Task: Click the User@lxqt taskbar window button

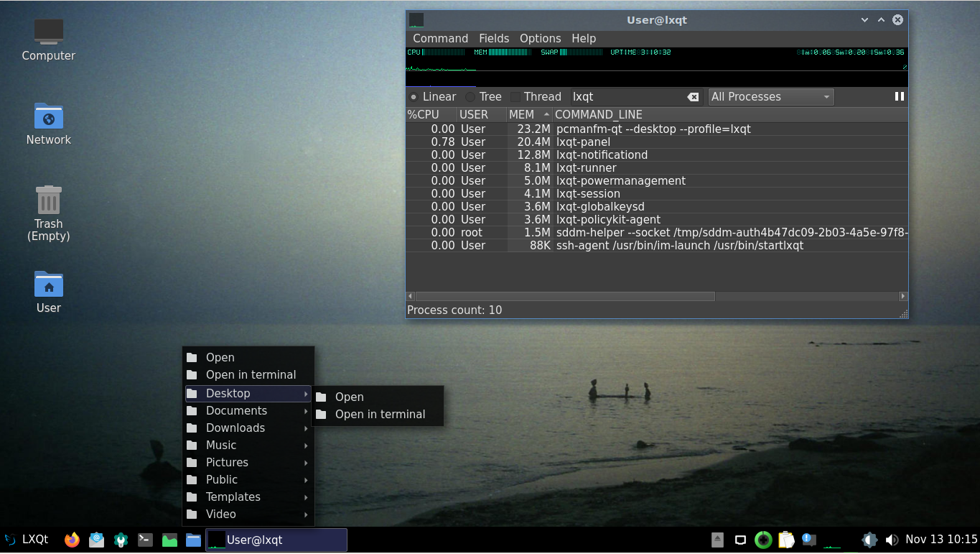Action: tap(276, 540)
